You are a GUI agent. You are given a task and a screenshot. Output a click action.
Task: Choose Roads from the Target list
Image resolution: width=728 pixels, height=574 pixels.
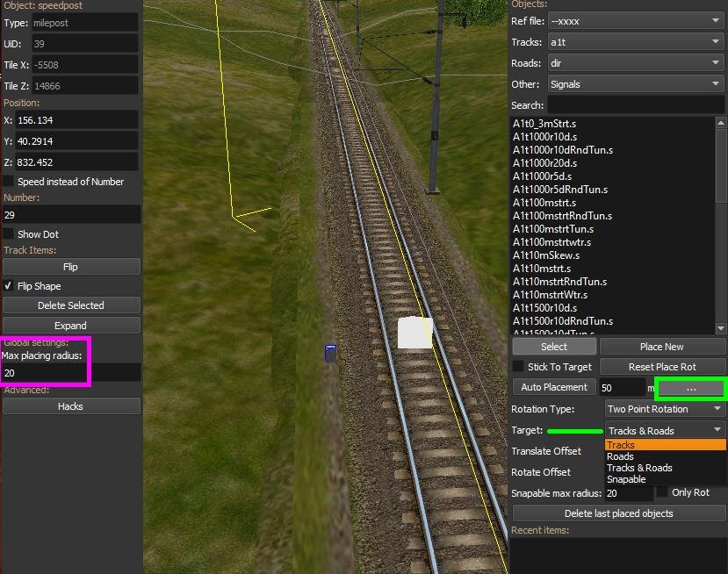620,456
